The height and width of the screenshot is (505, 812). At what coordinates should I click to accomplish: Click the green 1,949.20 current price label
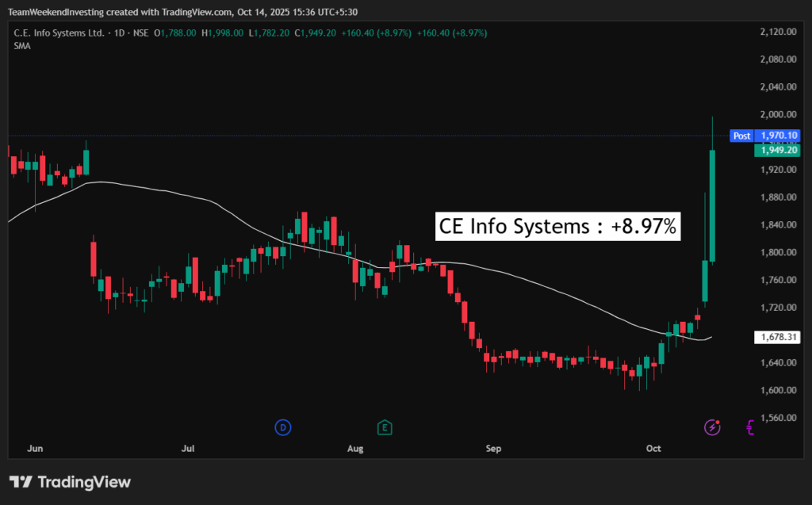778,150
